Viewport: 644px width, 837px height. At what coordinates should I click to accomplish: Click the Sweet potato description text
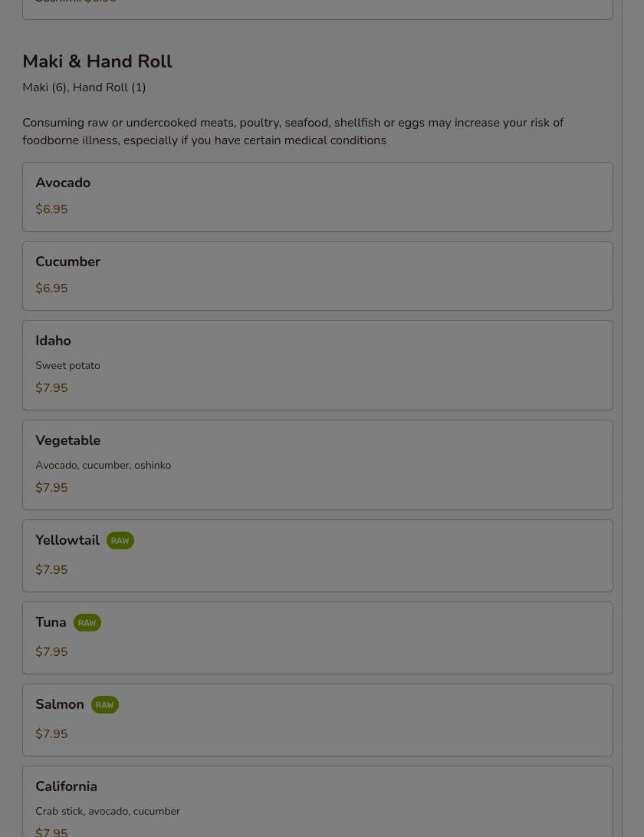click(67, 366)
